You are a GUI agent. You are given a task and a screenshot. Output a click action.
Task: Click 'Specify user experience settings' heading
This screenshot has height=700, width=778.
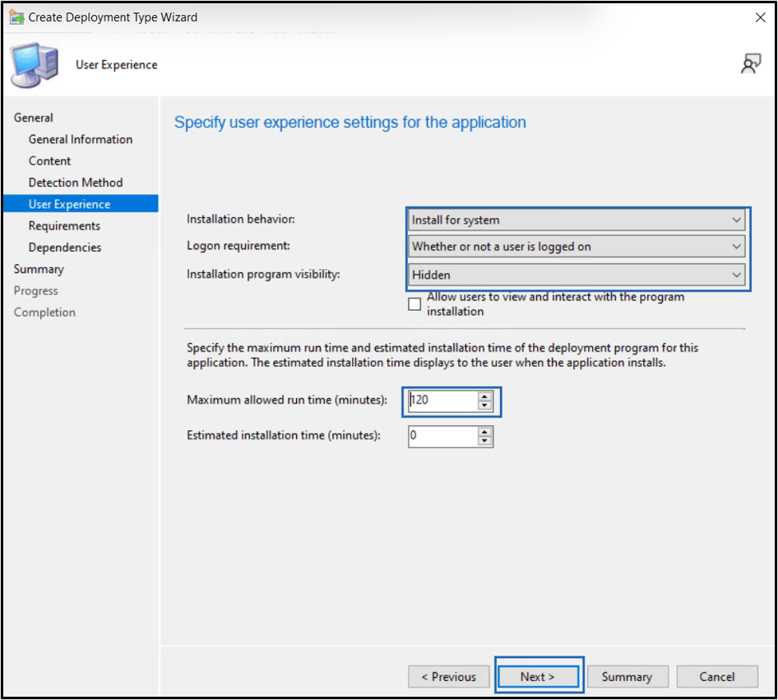[350, 122]
